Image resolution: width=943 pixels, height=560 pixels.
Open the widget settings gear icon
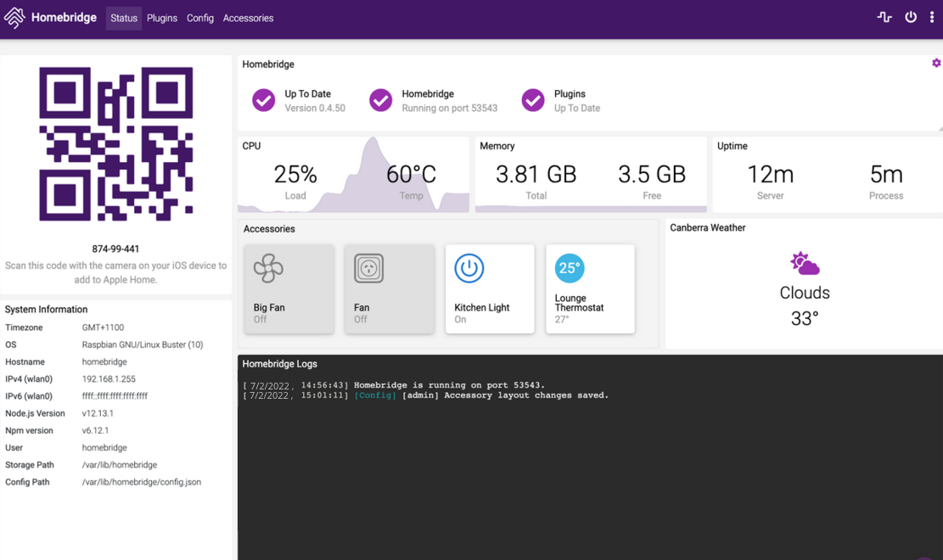pos(936,64)
